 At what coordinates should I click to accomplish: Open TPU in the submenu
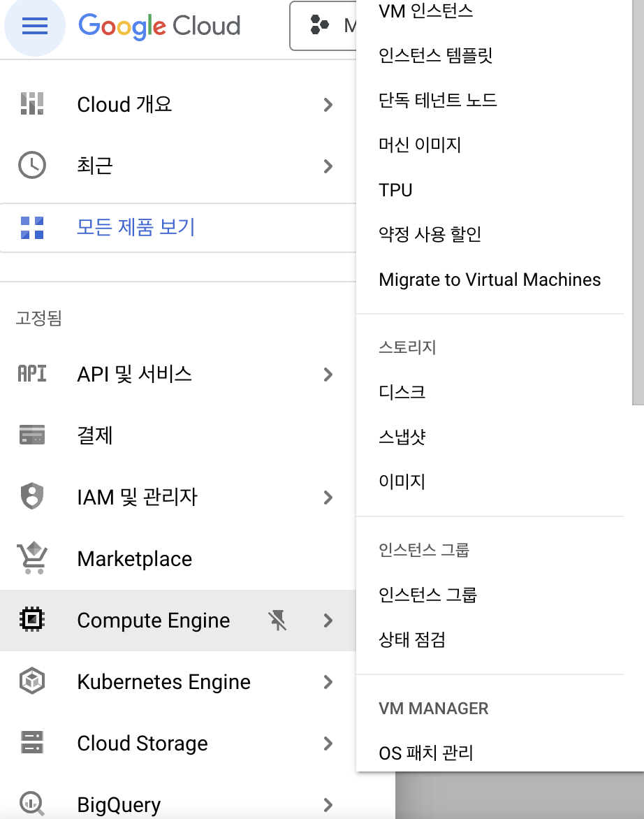[x=395, y=189]
